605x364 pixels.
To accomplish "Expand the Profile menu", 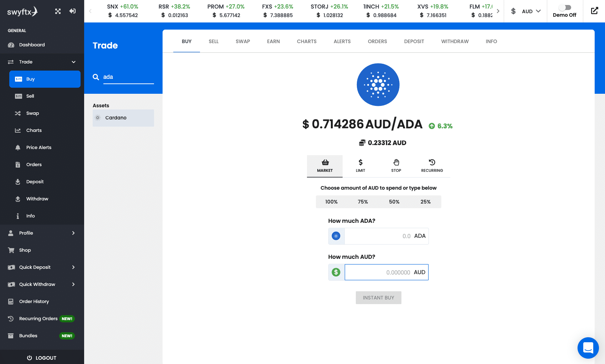I will [x=42, y=233].
